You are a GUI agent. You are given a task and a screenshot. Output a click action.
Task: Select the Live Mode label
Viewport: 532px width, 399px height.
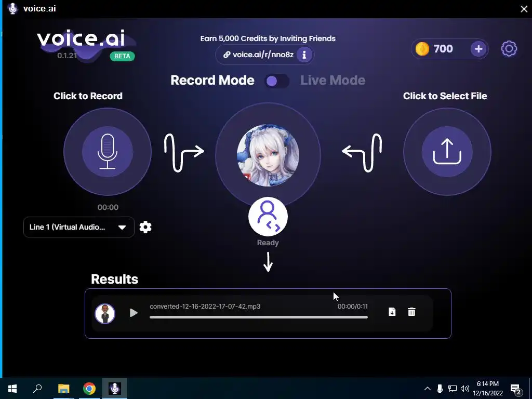coord(332,81)
